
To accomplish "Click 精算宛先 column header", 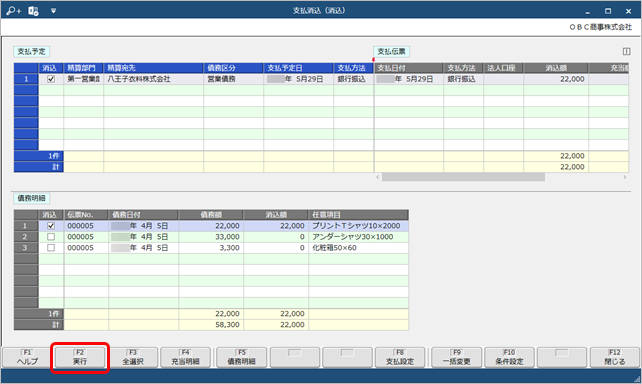I will coord(154,68).
